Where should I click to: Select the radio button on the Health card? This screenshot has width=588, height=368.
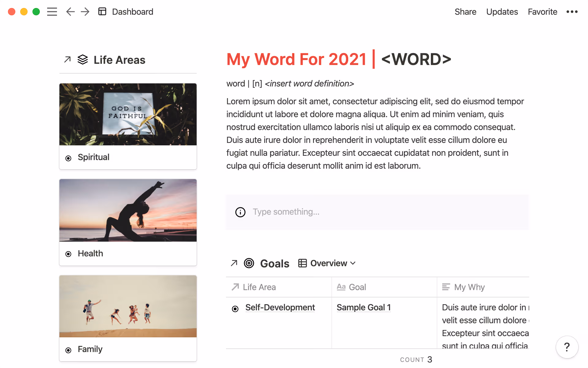[68, 254]
